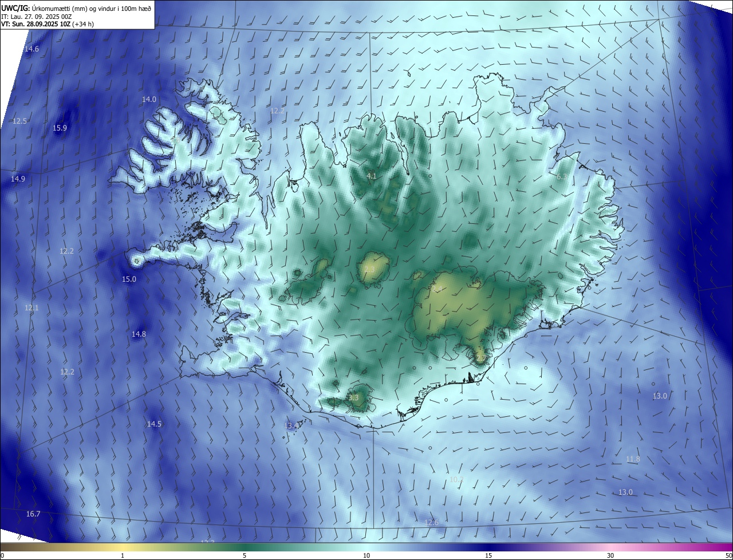Click the colorbar tick label 0
Viewport: 733px width, 560px height.
(2, 555)
